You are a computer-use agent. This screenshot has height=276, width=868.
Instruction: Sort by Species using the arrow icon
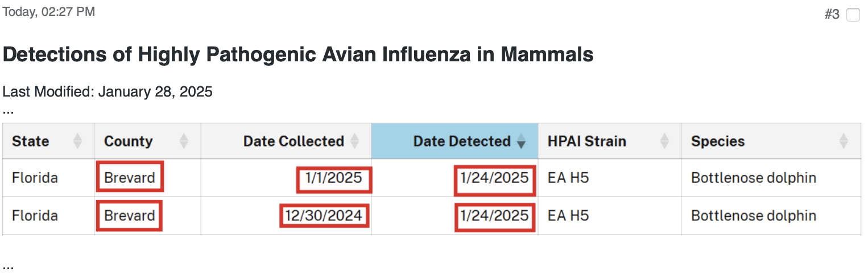pyautogui.click(x=844, y=141)
